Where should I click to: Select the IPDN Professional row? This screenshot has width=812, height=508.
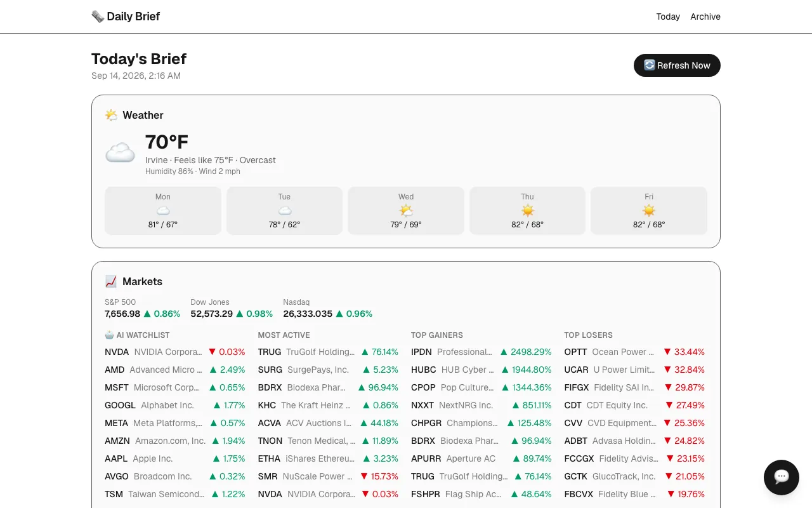click(x=481, y=352)
